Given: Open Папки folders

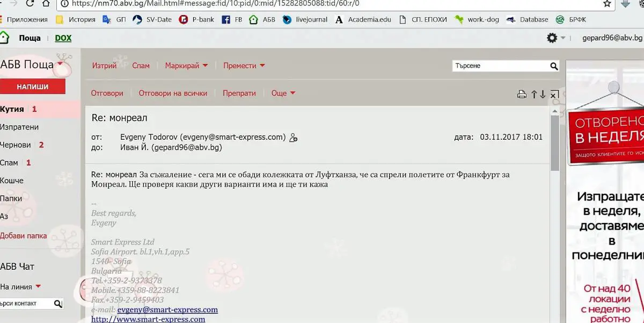Looking at the screenshot, I should click(11, 198).
